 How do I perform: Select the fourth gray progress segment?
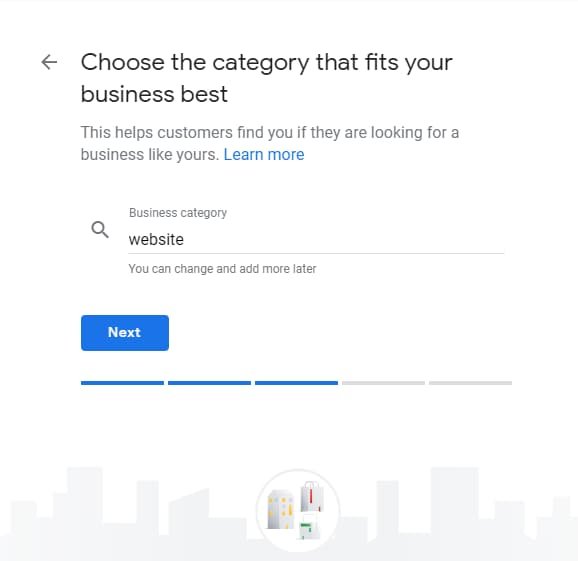click(383, 383)
